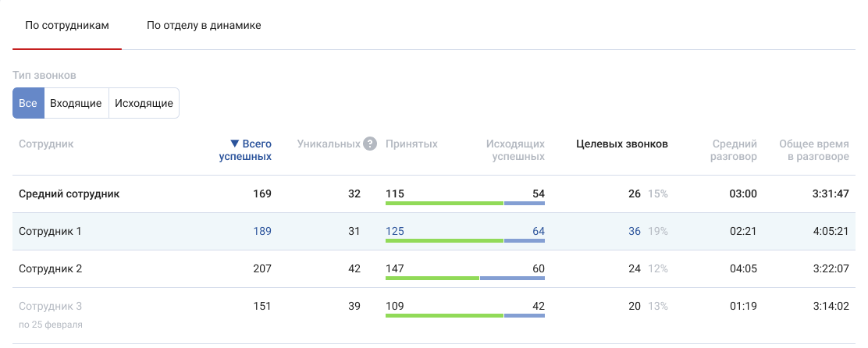Click the help icon next to Уникальных

(370, 144)
